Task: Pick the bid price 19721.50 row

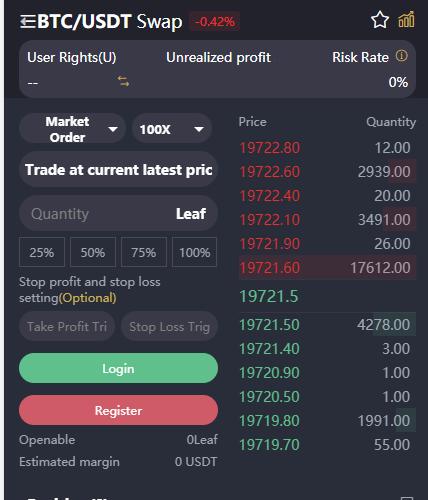Action: click(x=327, y=324)
